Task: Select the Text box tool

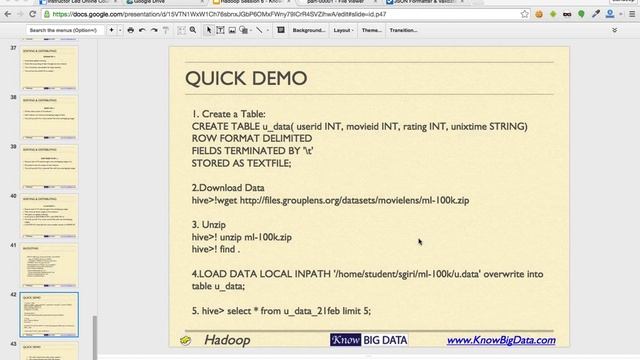Action: [x=220, y=30]
